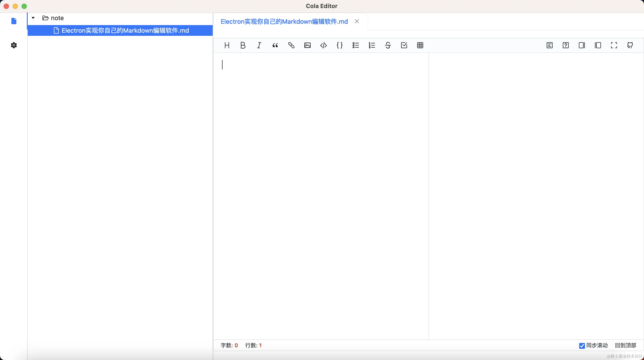Toggle bold formatting
The height and width of the screenshot is (360, 644).
[243, 45]
